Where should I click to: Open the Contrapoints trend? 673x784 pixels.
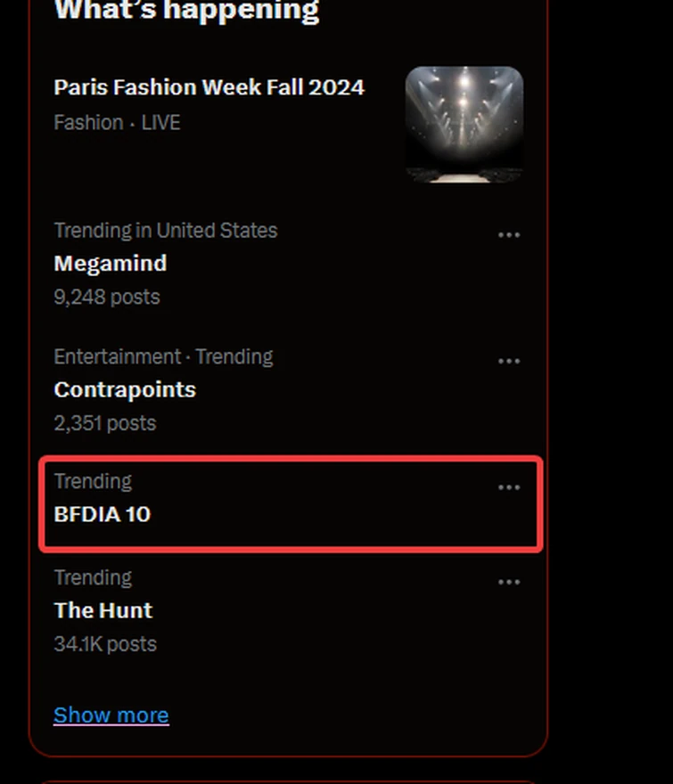(124, 389)
